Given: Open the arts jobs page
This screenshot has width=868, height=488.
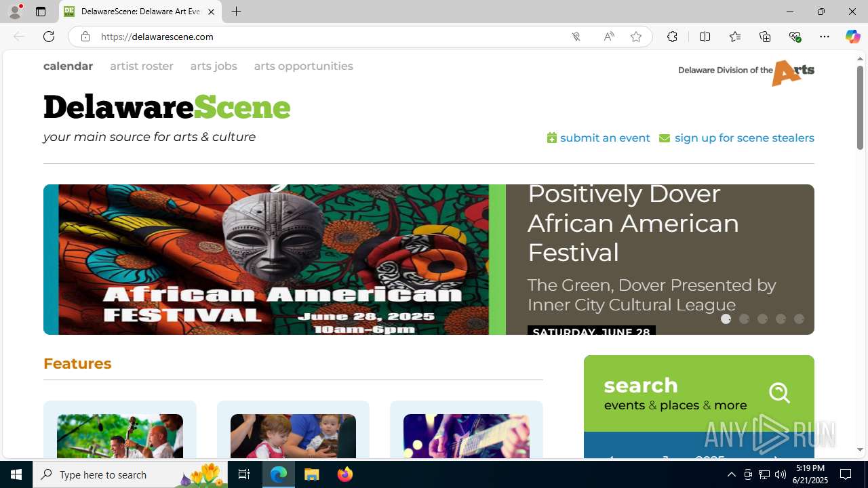Looking at the screenshot, I should pyautogui.click(x=214, y=66).
